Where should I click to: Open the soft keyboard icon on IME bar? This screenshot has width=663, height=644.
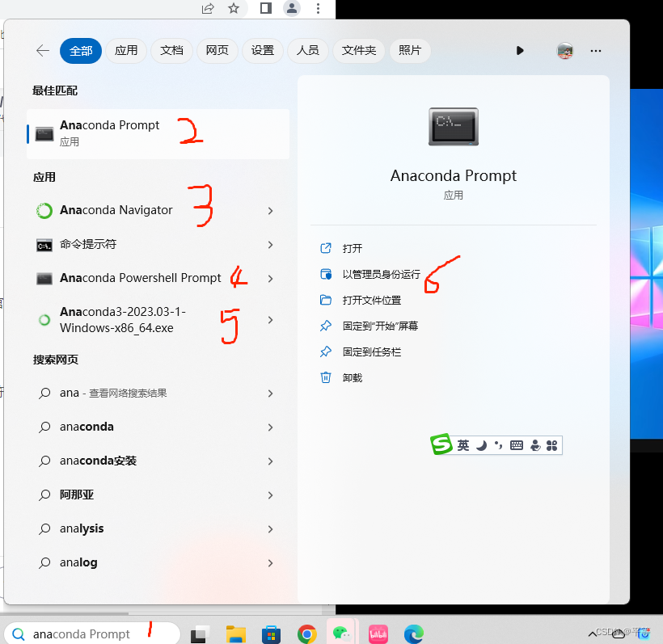click(517, 445)
